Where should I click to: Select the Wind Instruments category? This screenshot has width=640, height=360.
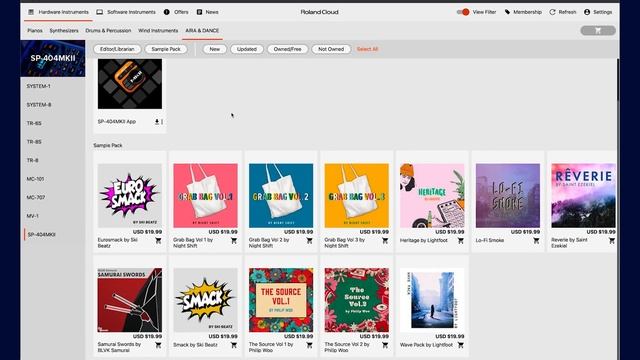158,31
